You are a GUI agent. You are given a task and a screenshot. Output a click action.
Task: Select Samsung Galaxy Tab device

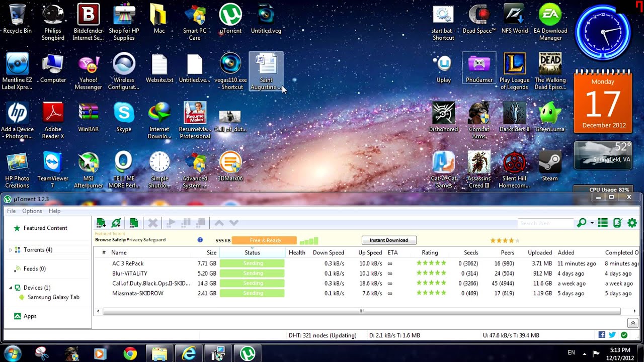(53, 297)
